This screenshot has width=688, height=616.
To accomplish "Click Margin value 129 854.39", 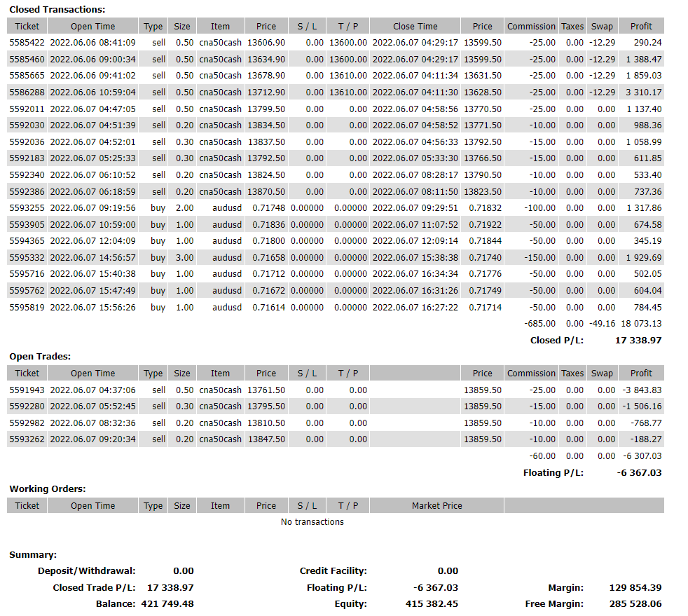I will click(x=635, y=588).
